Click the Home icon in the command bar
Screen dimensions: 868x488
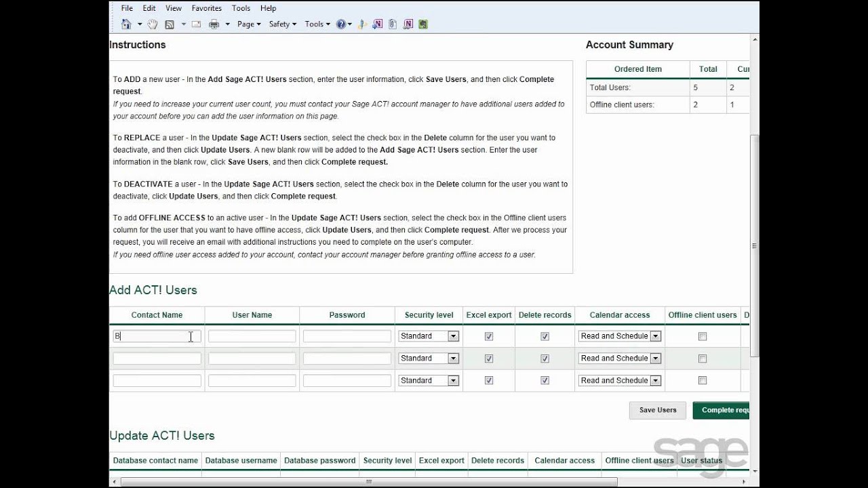pyautogui.click(x=126, y=24)
